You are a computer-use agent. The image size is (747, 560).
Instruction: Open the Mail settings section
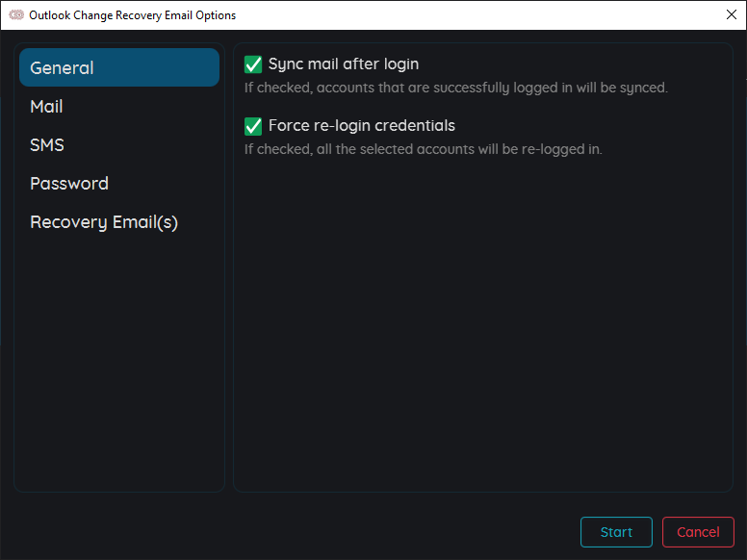pyautogui.click(x=119, y=106)
